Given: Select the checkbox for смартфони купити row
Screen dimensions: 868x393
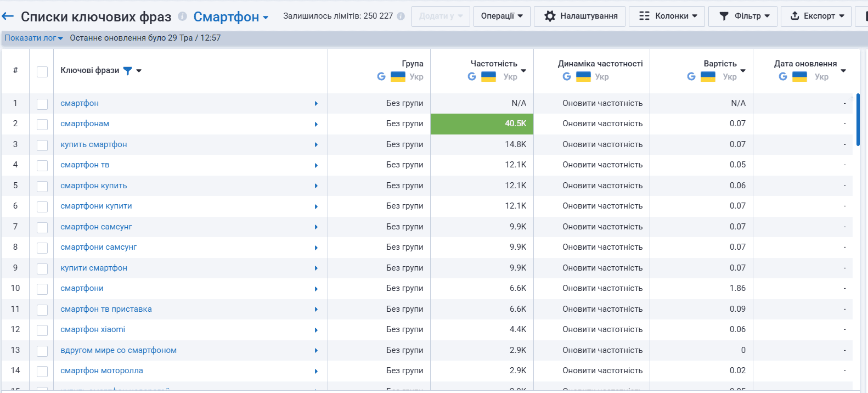Looking at the screenshot, I should point(42,207).
